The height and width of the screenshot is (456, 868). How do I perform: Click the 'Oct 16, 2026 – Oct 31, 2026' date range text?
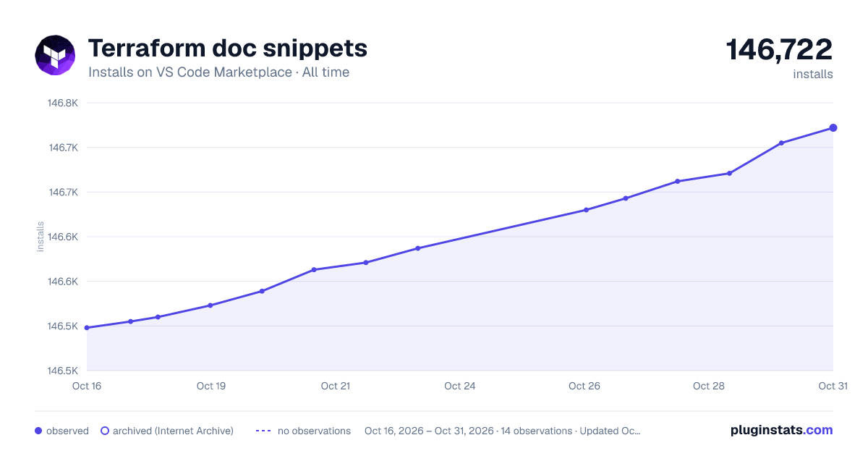[x=429, y=431]
